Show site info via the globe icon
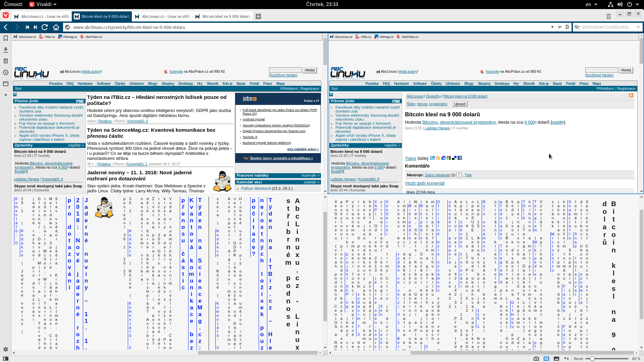 point(67,27)
